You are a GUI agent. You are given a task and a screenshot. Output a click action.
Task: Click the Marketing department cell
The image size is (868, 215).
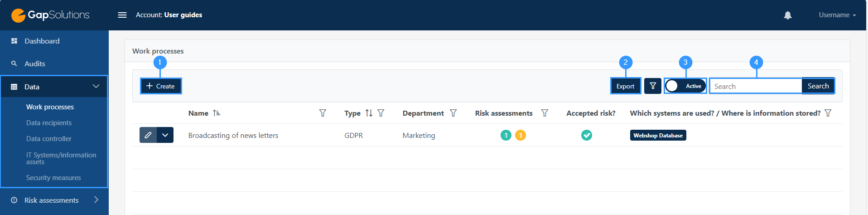419,135
